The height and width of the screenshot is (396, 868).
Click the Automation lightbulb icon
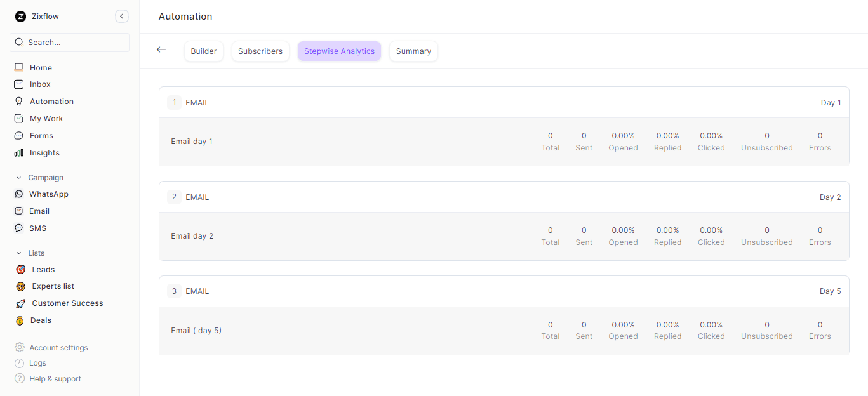[x=19, y=102]
